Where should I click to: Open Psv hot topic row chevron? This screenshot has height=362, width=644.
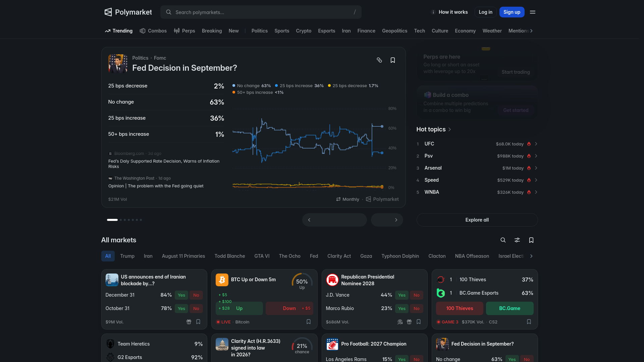pyautogui.click(x=536, y=156)
